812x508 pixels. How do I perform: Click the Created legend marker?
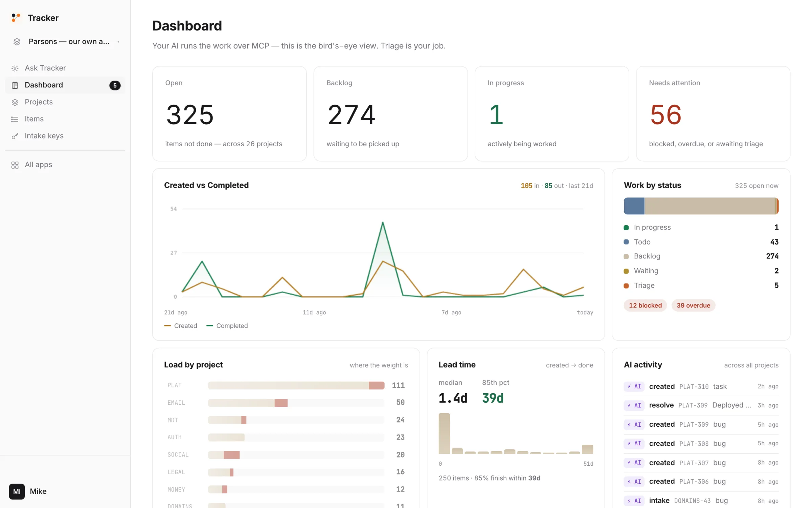(x=167, y=326)
